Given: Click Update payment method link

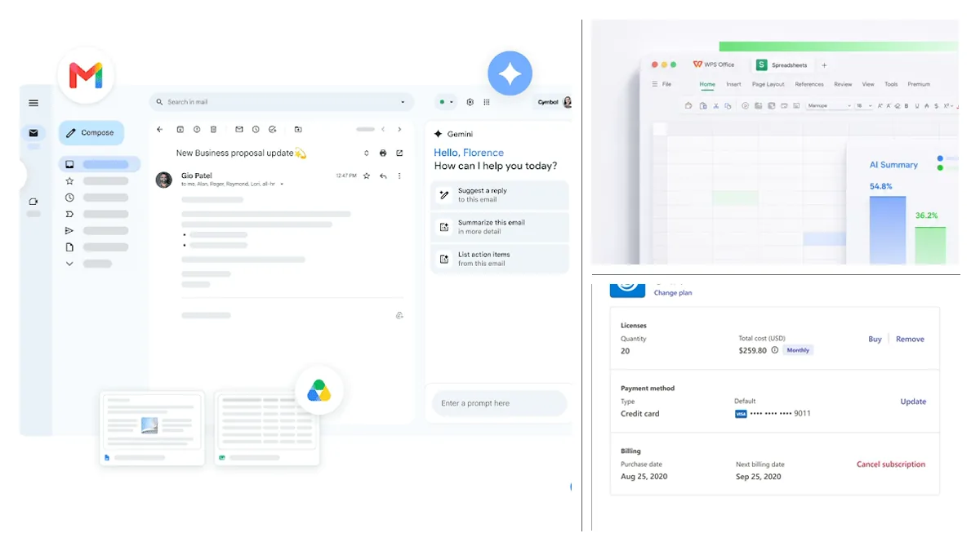Looking at the screenshot, I should click(x=913, y=402).
